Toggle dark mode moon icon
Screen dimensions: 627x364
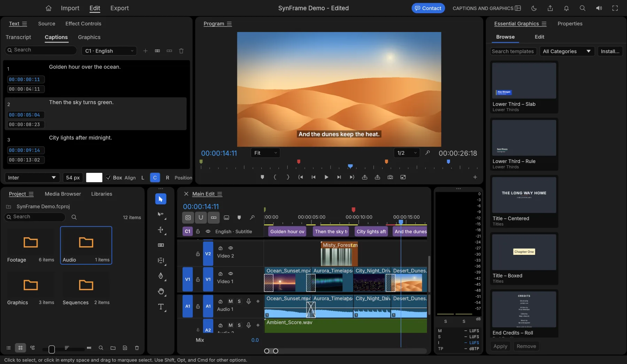tap(534, 8)
